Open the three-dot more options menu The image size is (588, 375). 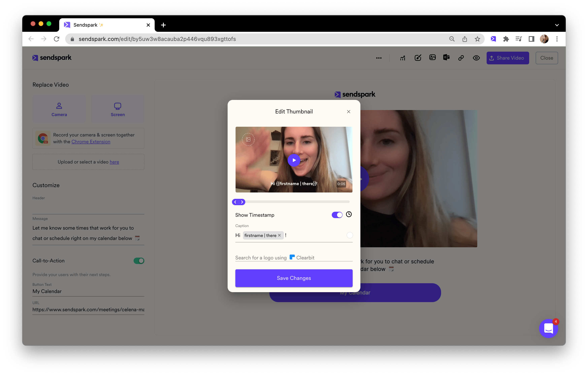coord(379,58)
